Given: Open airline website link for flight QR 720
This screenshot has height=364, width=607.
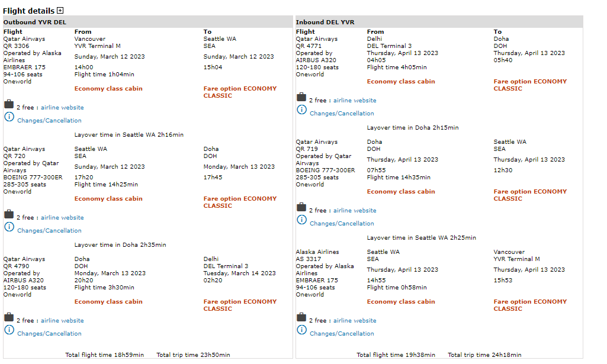Looking at the screenshot, I should point(62,218).
